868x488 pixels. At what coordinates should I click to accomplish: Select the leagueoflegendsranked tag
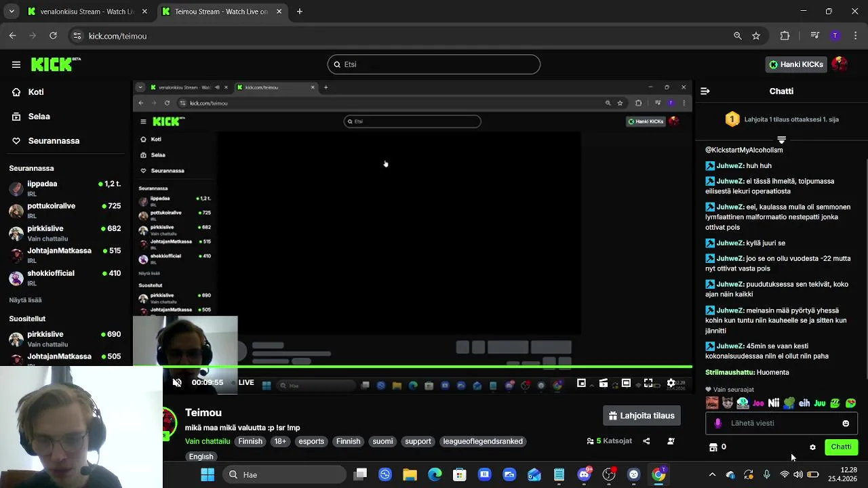[483, 441]
